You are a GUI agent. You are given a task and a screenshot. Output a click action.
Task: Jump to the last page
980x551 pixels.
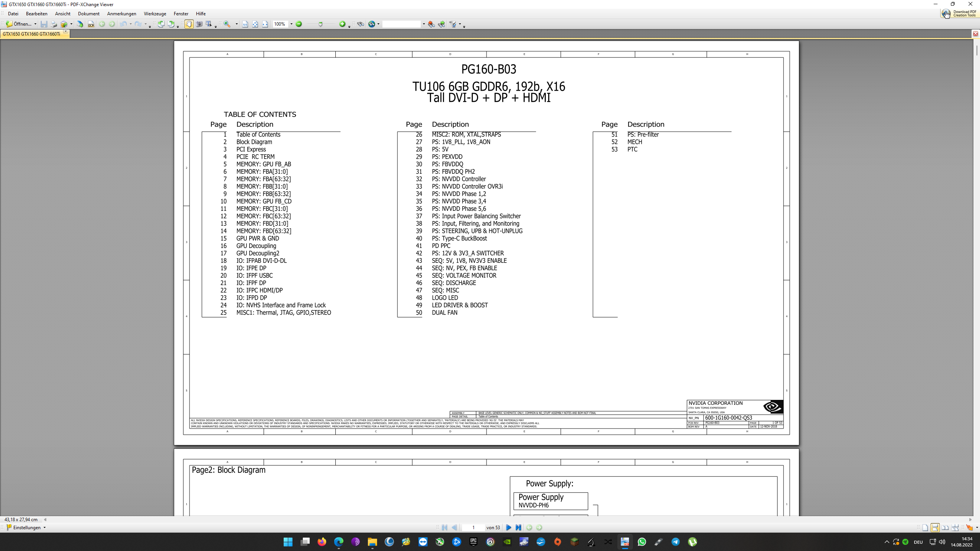518,528
